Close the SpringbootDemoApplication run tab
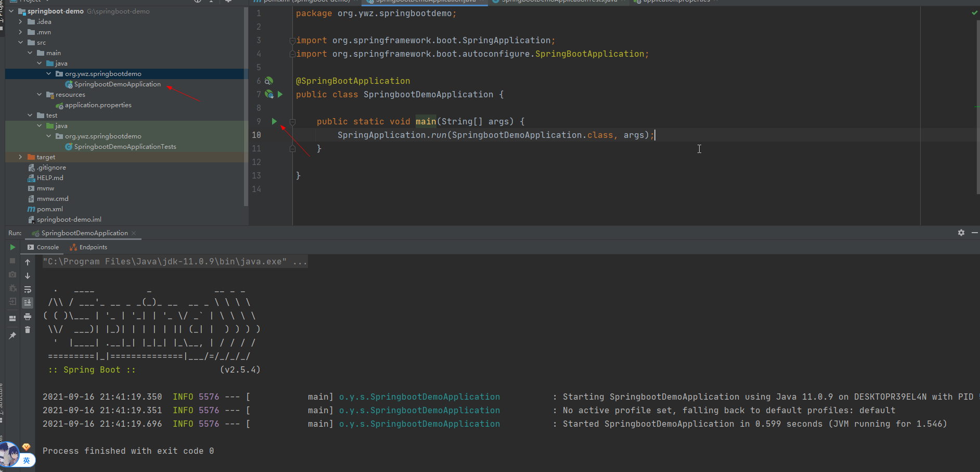 click(134, 233)
